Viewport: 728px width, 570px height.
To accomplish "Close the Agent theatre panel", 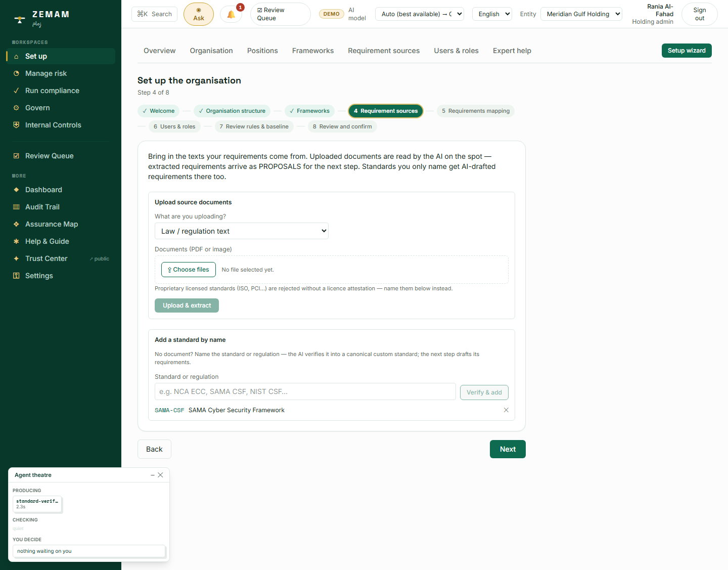I will 160,475.
